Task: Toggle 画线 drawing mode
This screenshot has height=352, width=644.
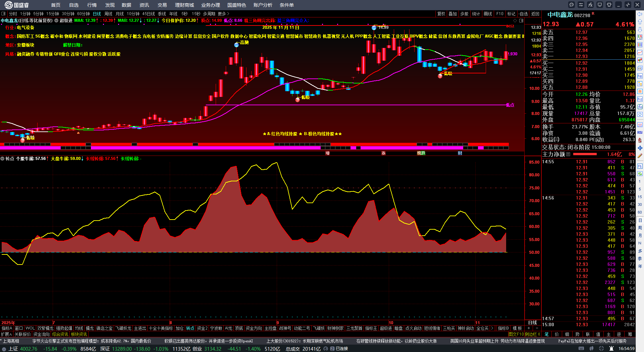Action: pos(488,14)
